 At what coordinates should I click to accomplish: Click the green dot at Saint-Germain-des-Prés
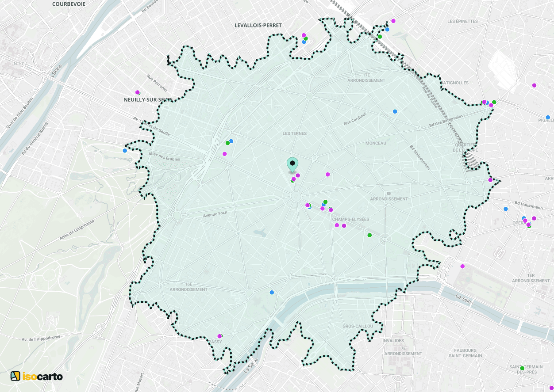522,368
